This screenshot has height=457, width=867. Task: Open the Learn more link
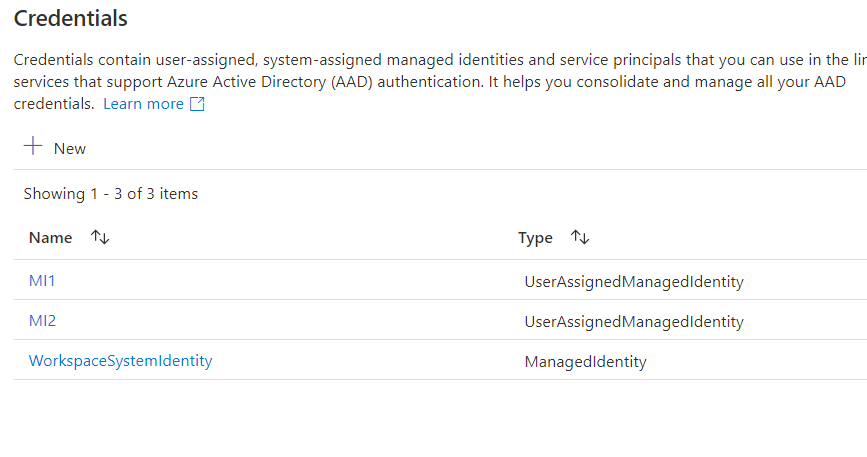pyautogui.click(x=143, y=104)
